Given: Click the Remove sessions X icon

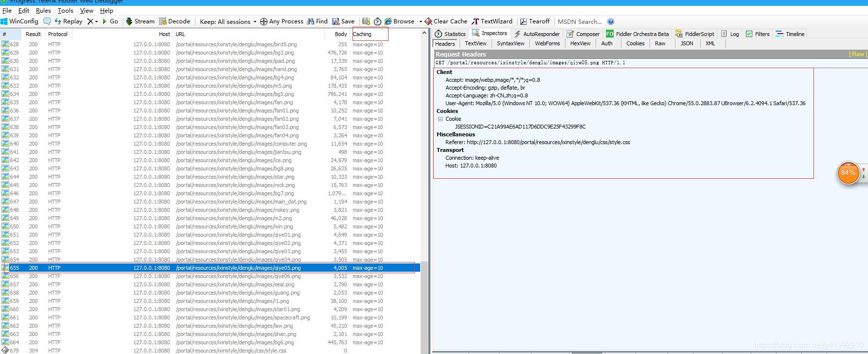Looking at the screenshot, I should [90, 21].
